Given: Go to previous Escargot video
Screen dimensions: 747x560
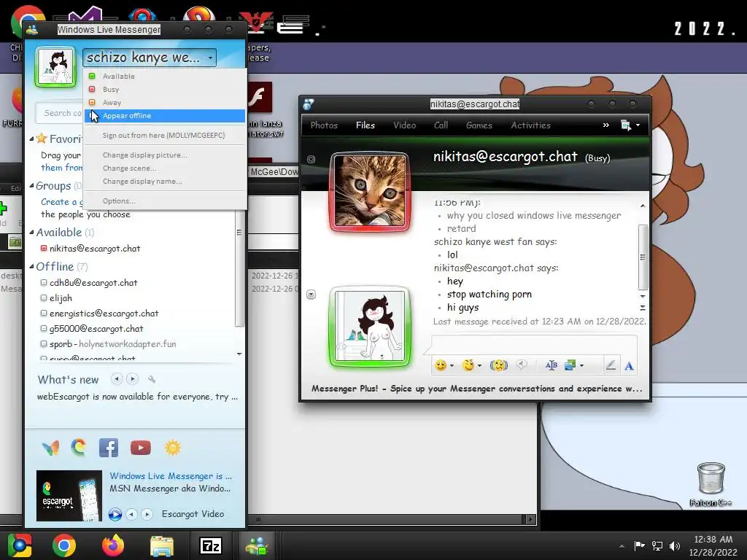Looking at the screenshot, I should [131, 514].
